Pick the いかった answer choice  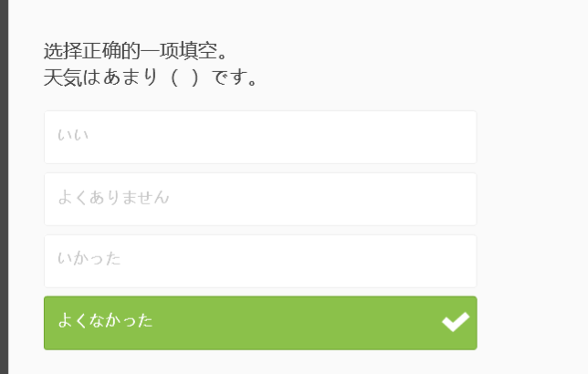(260, 261)
